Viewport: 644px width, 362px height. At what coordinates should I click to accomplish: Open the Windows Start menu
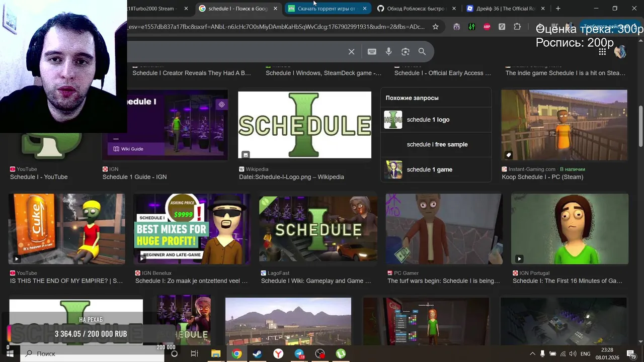[10, 354]
